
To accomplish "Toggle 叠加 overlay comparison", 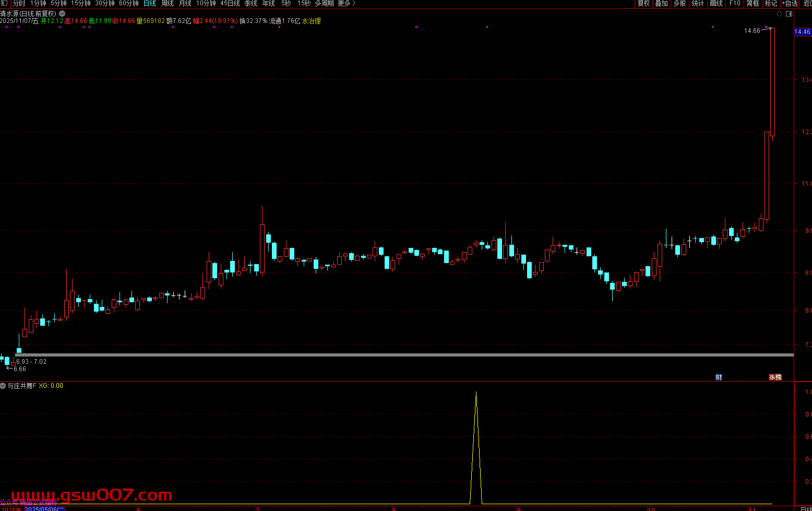I will pos(662,4).
